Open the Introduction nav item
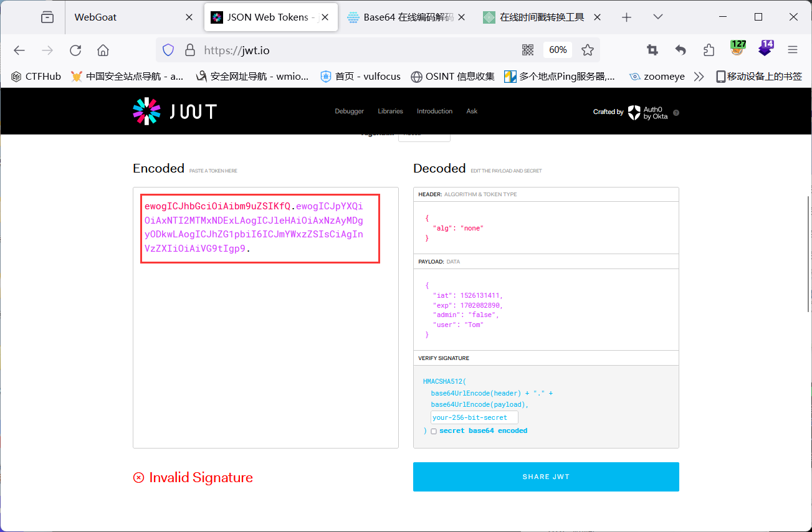This screenshot has width=812, height=532. (x=434, y=112)
